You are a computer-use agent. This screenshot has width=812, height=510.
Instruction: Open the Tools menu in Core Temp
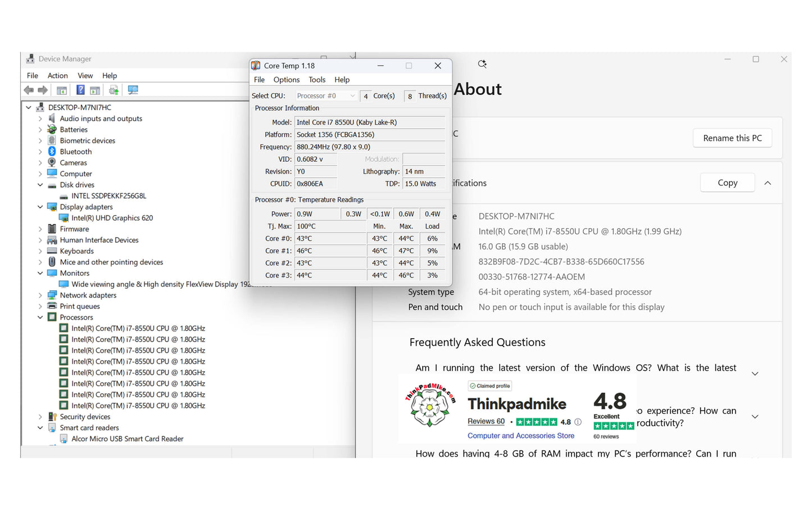pos(317,80)
